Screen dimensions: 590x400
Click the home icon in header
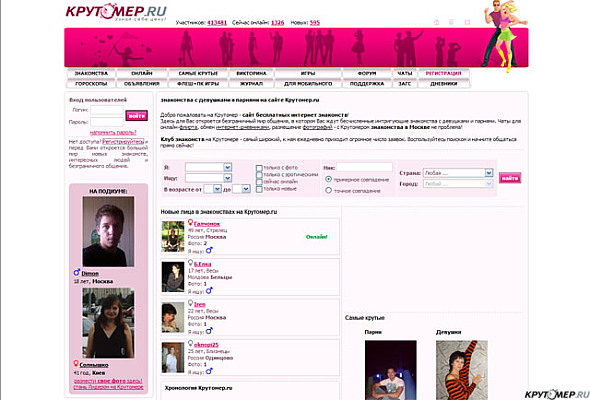point(436,22)
